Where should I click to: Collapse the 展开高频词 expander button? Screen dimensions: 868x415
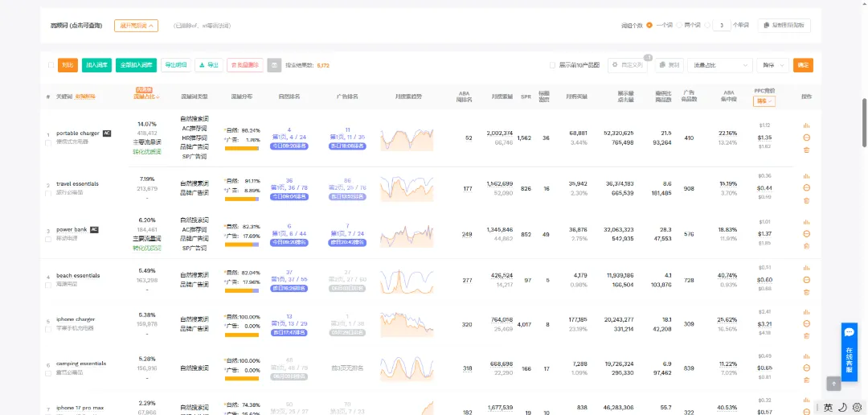(136, 26)
